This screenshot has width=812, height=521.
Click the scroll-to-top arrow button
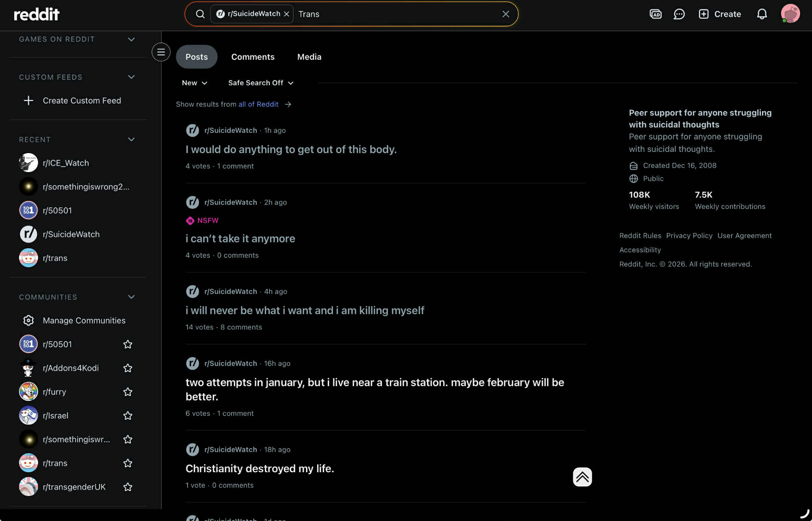coord(582,477)
